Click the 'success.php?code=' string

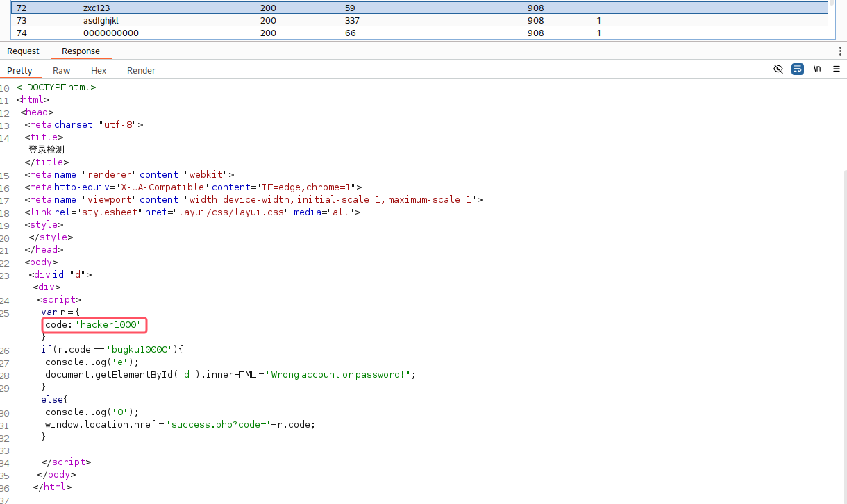pos(218,425)
